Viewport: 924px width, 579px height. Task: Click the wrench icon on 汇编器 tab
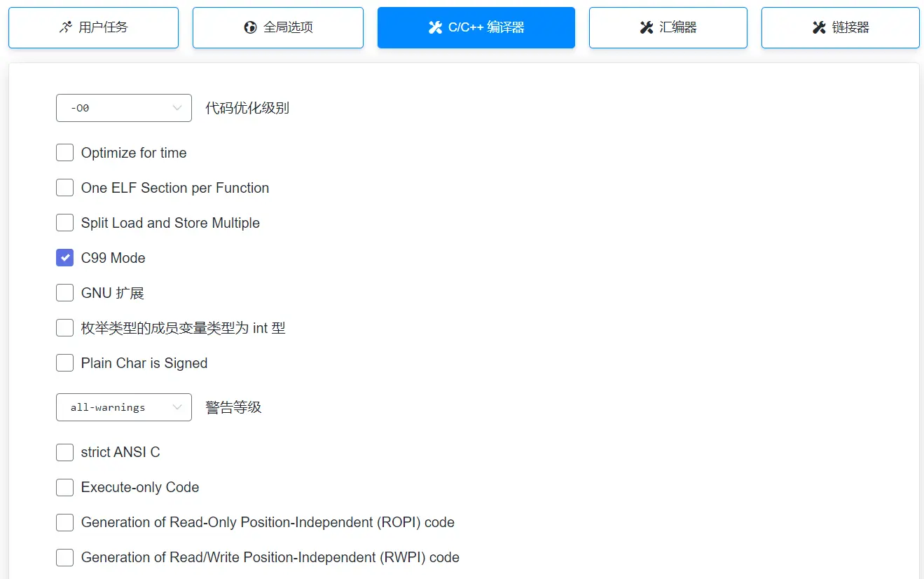(x=646, y=27)
